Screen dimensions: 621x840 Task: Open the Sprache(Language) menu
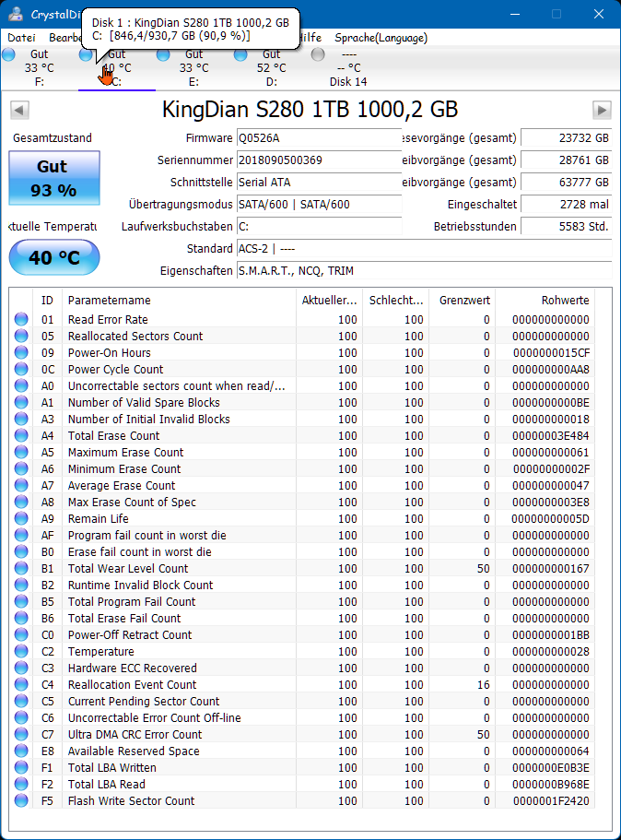coord(381,38)
